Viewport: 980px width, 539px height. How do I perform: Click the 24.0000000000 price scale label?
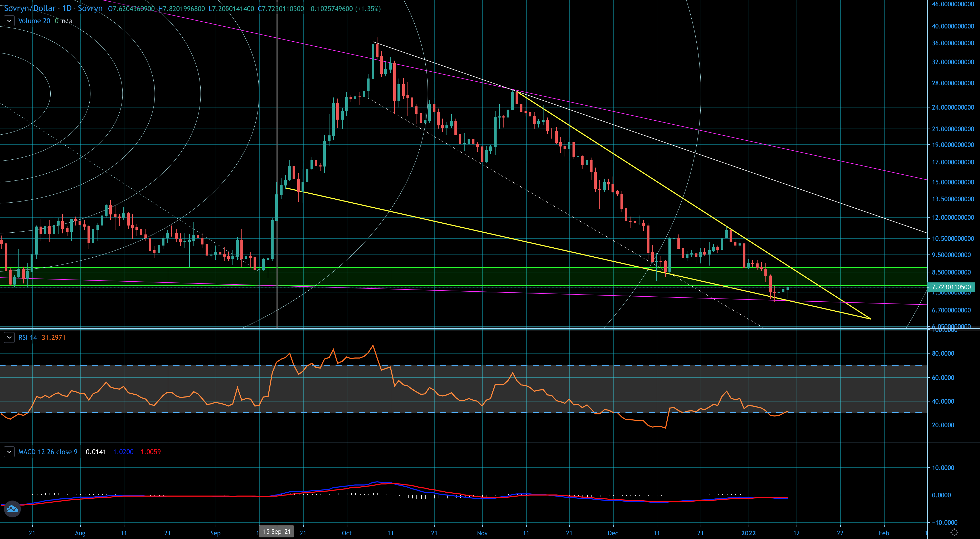pyautogui.click(x=953, y=107)
